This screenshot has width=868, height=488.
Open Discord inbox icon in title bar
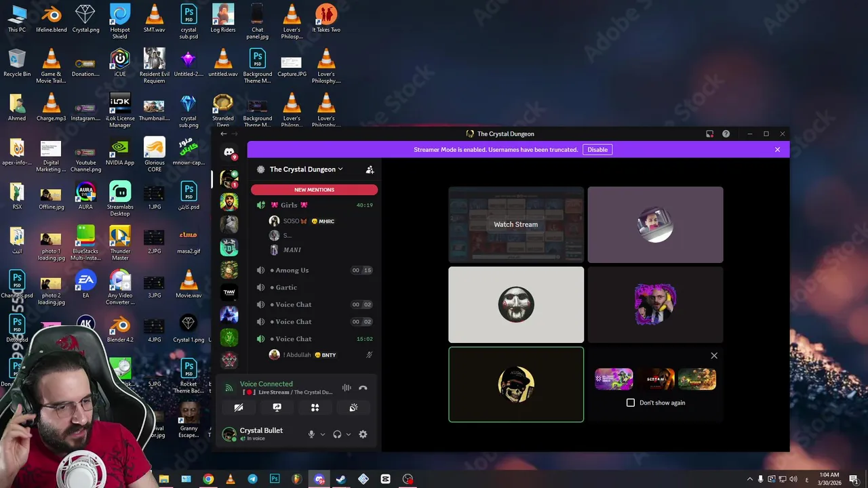[x=709, y=134]
